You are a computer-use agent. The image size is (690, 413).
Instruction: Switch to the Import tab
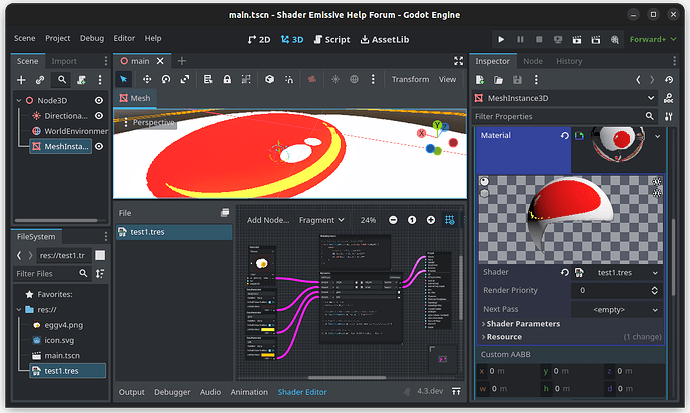[x=64, y=61]
